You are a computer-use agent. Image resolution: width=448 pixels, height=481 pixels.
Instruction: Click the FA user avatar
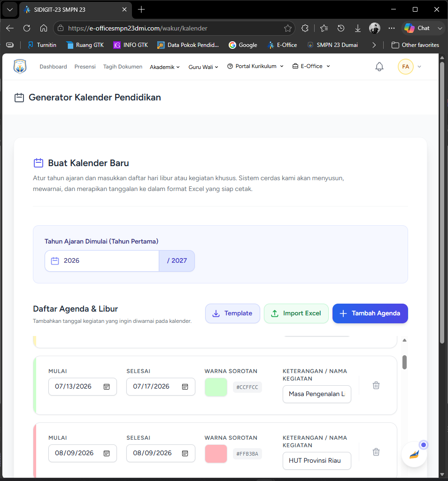tap(405, 67)
